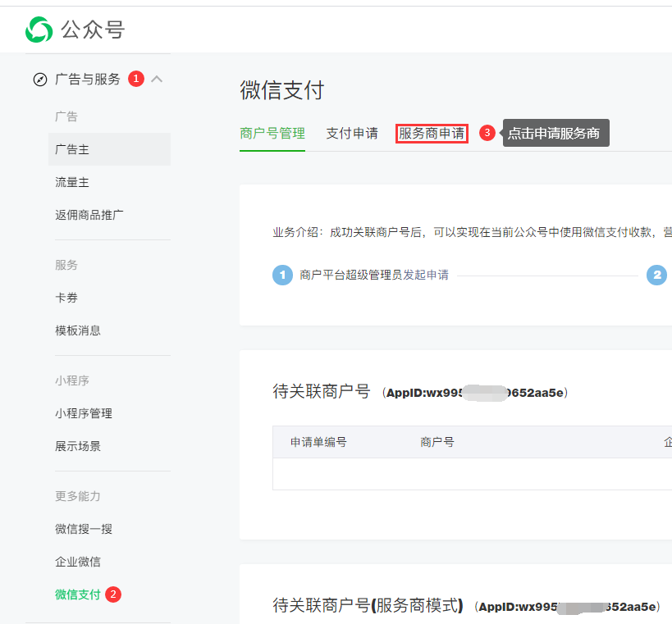Open 模板消息 sidebar item
Image resolution: width=672 pixels, height=624 pixels.
[78, 330]
